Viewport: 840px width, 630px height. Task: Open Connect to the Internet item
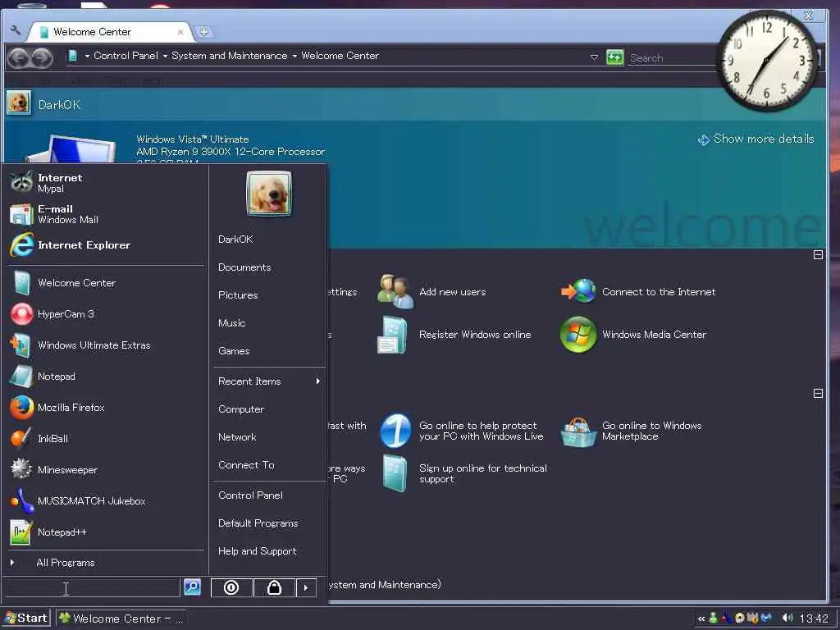(637, 292)
